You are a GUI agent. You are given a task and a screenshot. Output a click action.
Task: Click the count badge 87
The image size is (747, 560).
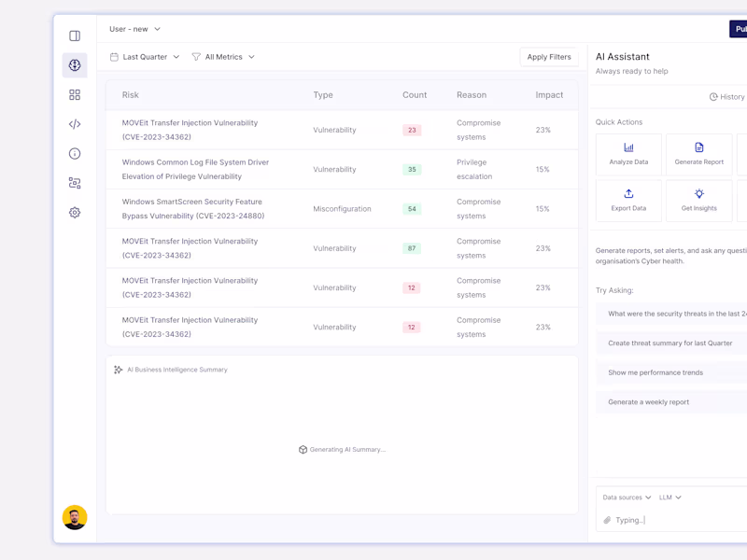412,248
